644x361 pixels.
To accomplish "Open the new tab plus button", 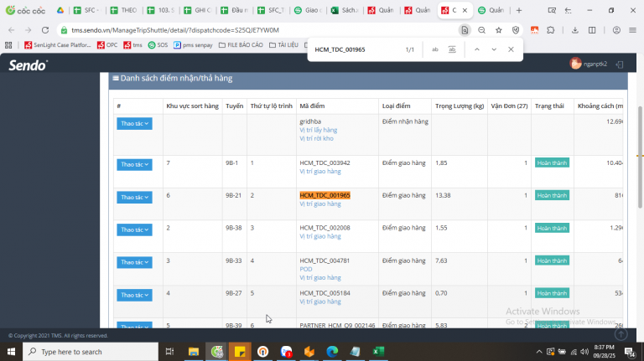I will [519, 10].
